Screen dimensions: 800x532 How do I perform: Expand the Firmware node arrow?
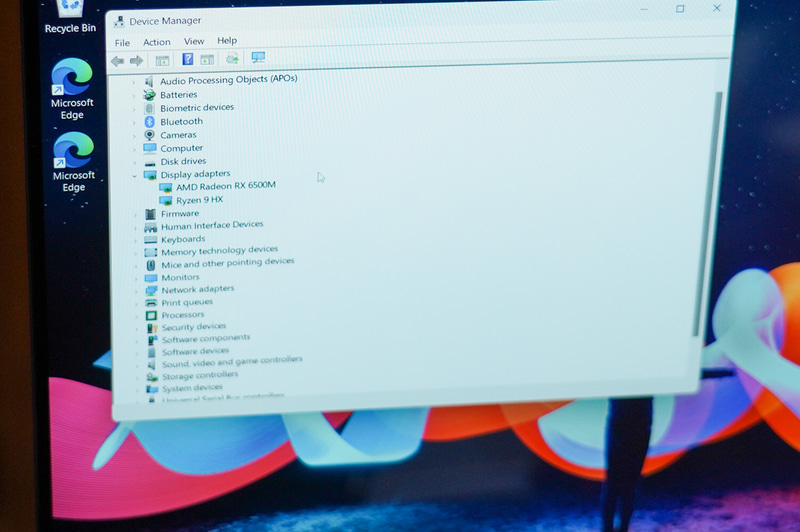click(136, 215)
